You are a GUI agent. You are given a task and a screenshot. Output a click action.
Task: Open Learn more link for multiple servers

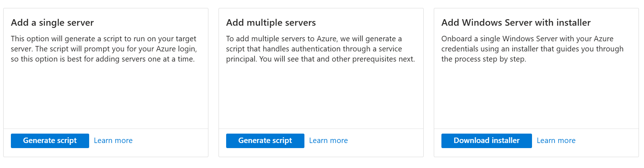[x=328, y=141]
